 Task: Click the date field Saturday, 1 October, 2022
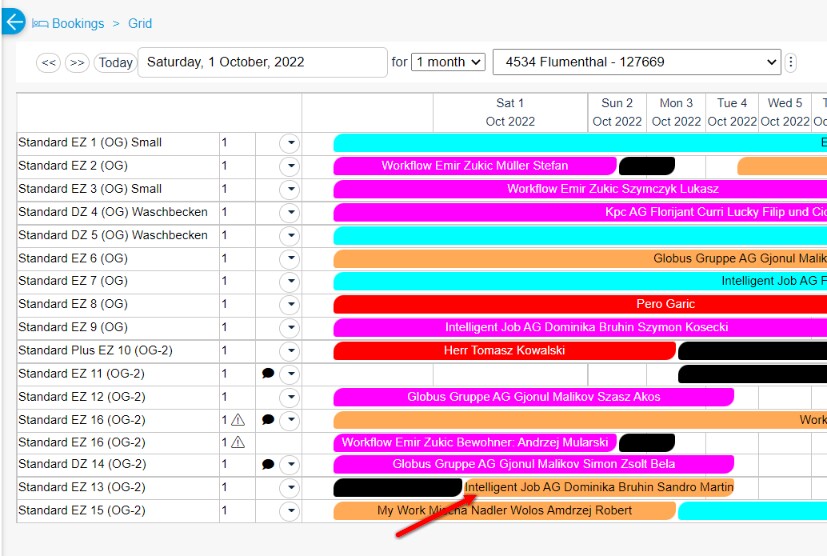click(x=263, y=62)
